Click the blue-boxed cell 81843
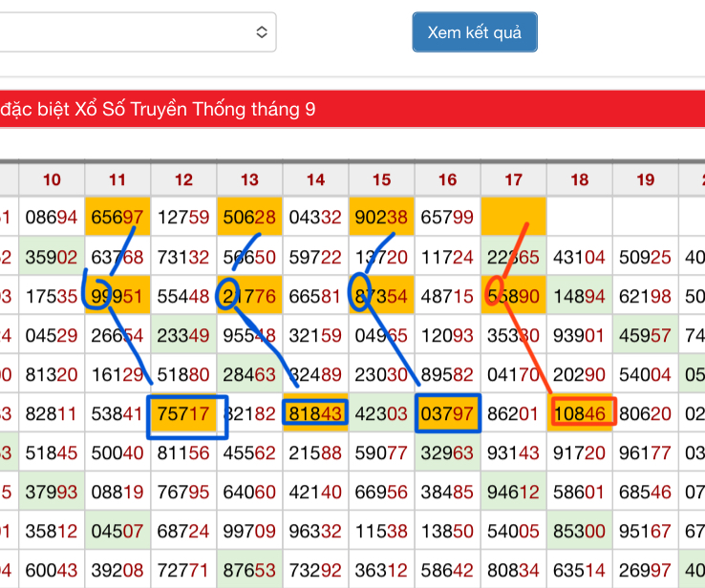The height and width of the screenshot is (588, 705). click(316, 414)
